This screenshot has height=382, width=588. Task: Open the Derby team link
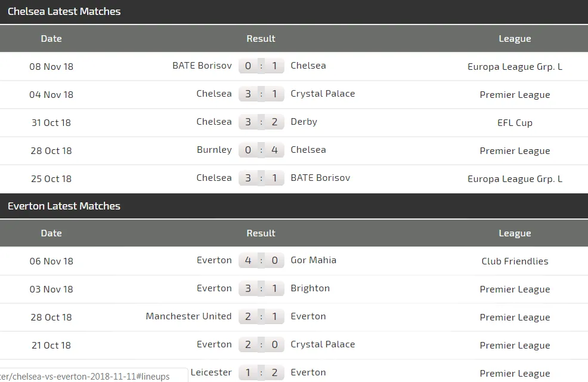[304, 122]
